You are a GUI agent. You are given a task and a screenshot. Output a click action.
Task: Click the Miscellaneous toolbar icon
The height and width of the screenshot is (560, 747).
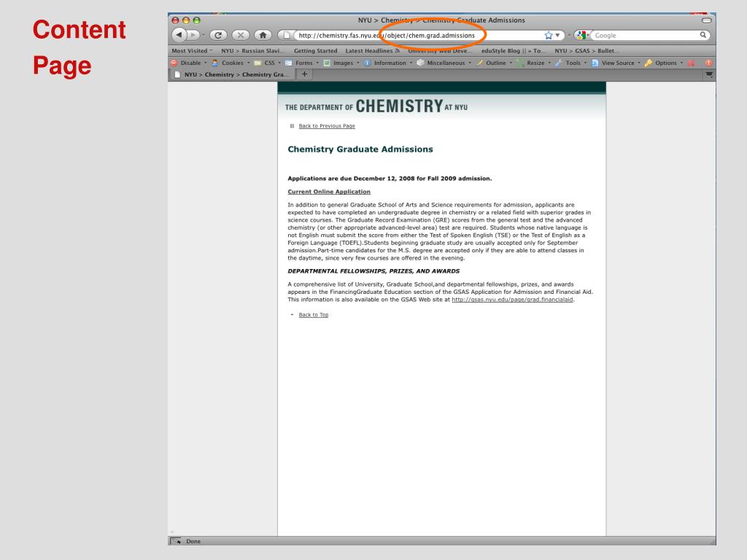tap(420, 63)
